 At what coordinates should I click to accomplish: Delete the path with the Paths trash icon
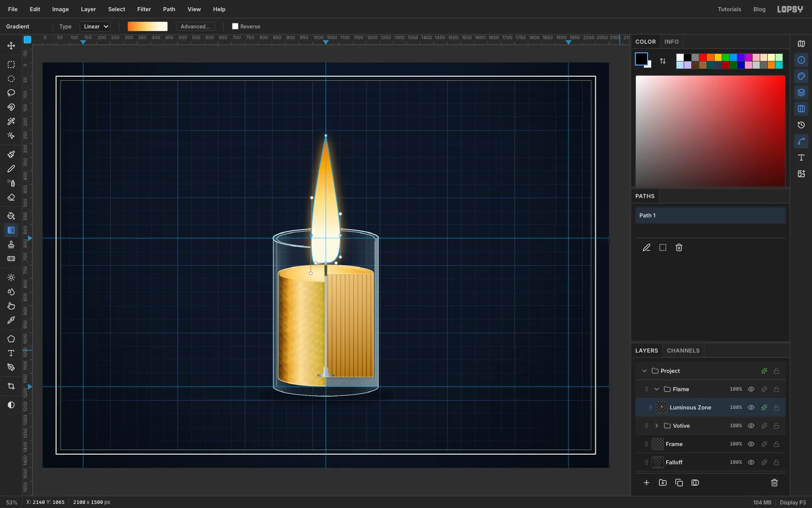[x=679, y=247]
